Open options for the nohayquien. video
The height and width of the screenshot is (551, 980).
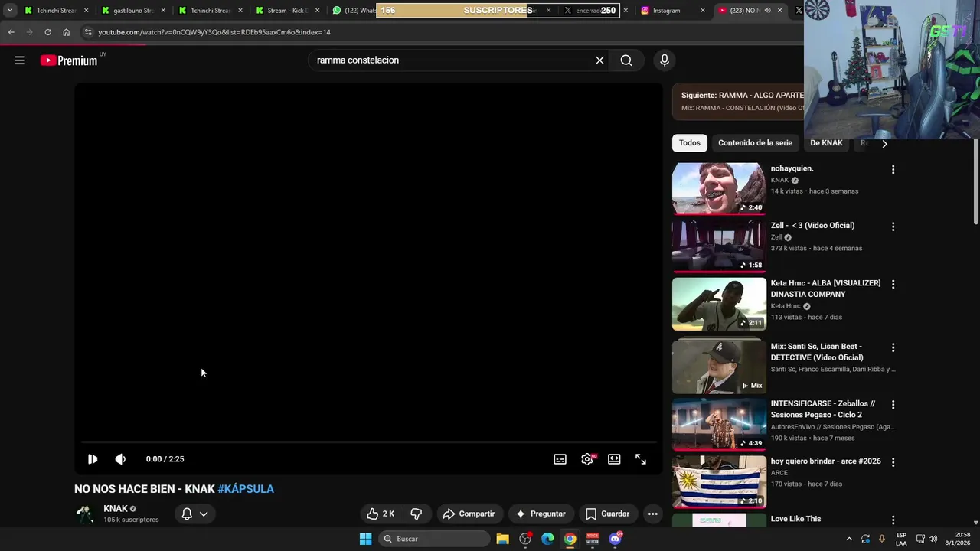893,169
